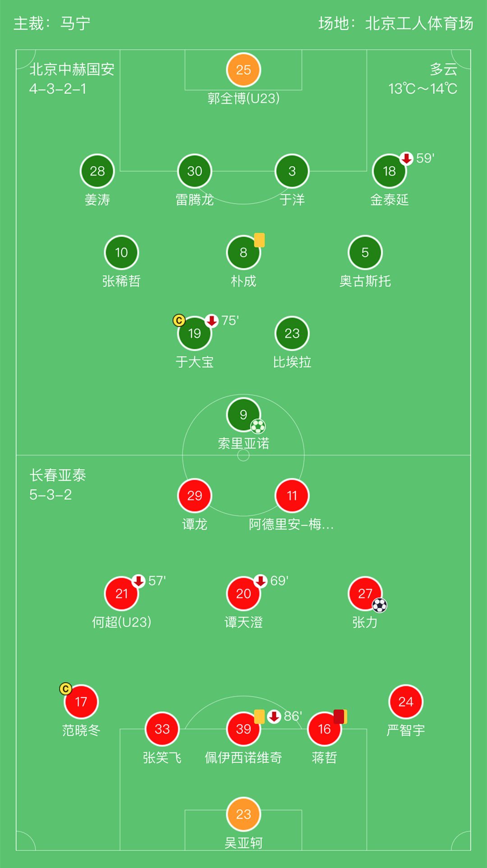This screenshot has height=868, width=487.
Task: Click the goal ball icon on 张力
Action: (x=380, y=605)
